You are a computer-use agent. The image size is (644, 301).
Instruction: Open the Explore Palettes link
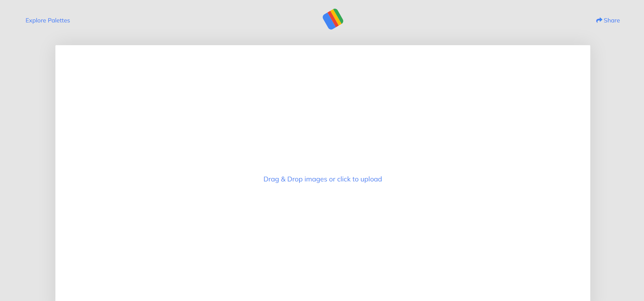48,20
